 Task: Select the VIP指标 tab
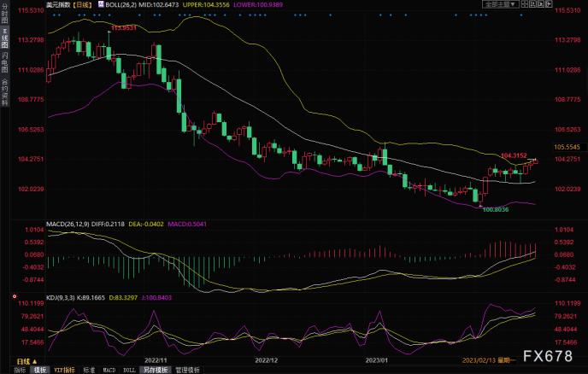tap(65, 370)
